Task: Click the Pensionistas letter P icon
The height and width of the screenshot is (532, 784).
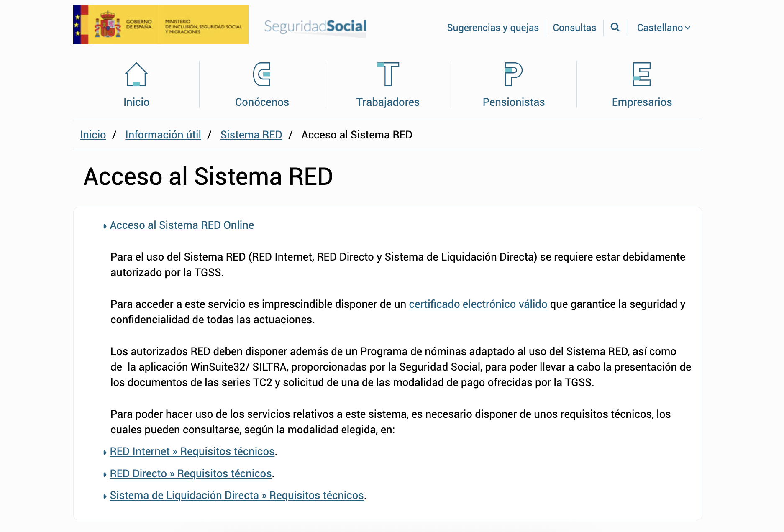Action: (x=514, y=74)
